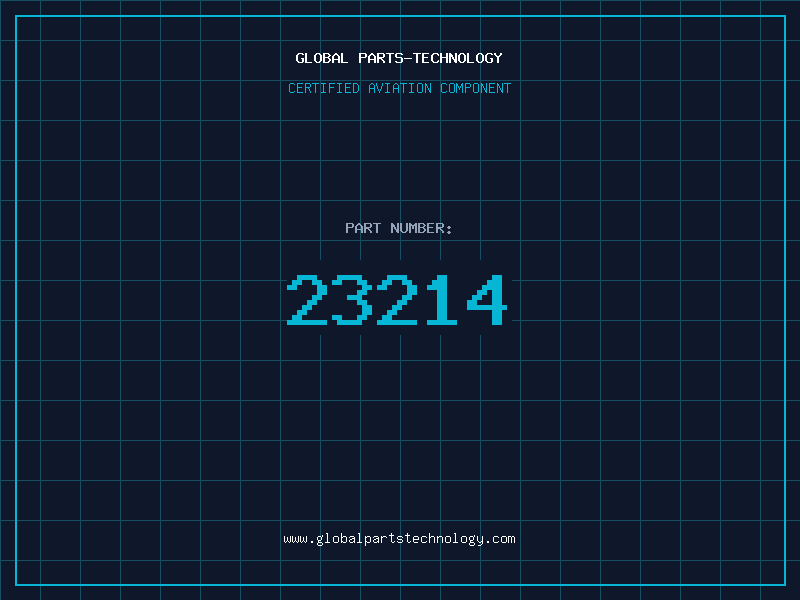Image resolution: width=800 pixels, height=600 pixels.
Task: Select the CERTIFIED AVIATION COMPONENT subtitle
Action: tap(399, 88)
